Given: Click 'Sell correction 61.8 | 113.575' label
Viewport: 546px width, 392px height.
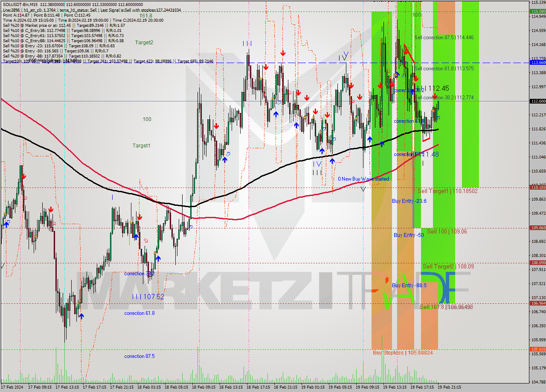Looking at the screenshot, I should pos(444,69).
